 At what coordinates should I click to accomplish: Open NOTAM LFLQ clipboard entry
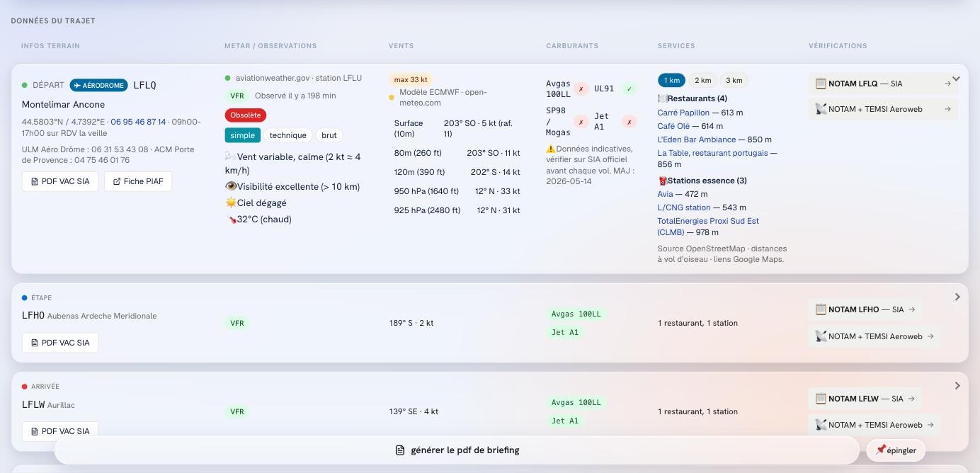click(x=883, y=84)
